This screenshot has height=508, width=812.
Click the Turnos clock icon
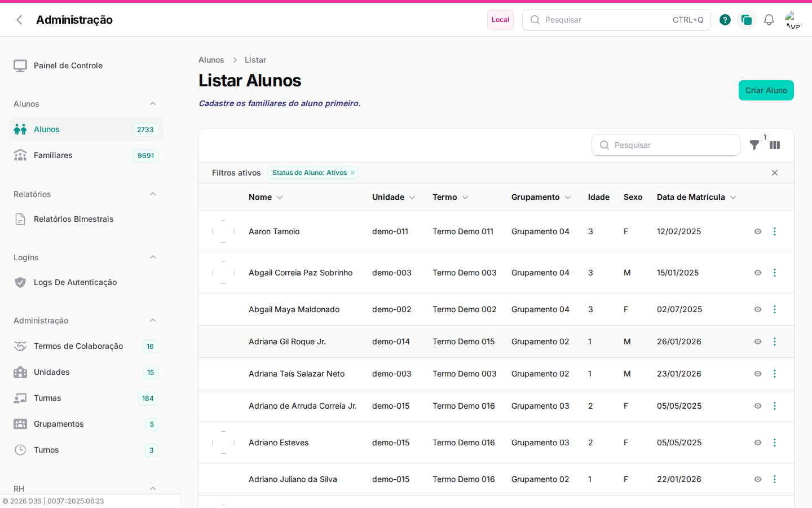pos(20,450)
